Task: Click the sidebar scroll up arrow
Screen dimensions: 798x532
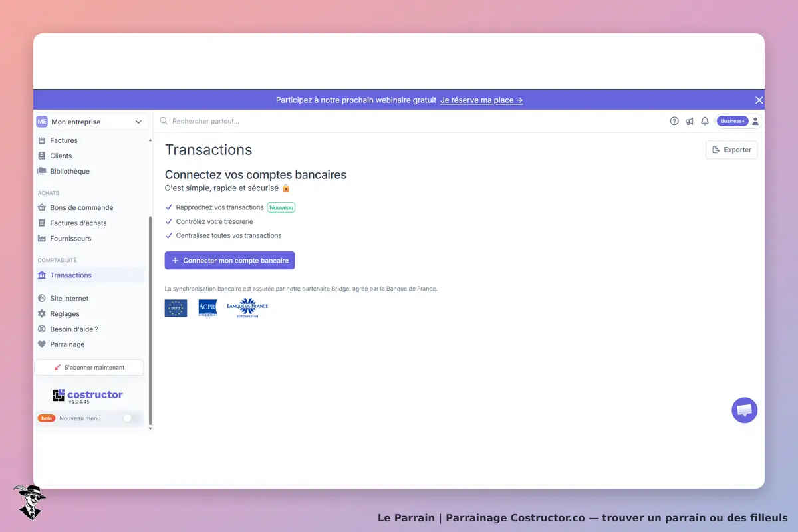Action: pos(150,140)
